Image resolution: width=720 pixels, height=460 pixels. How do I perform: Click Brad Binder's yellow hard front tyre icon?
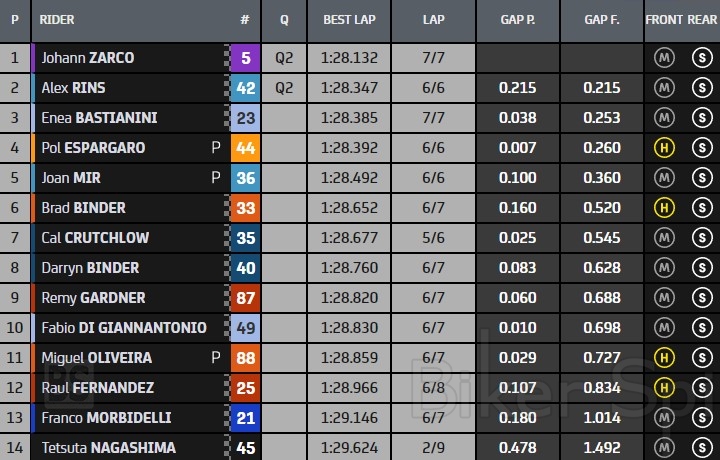point(663,208)
